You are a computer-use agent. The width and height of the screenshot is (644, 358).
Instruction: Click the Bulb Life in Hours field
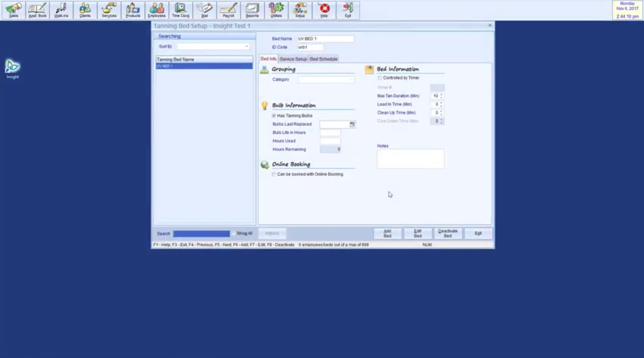tap(330, 133)
